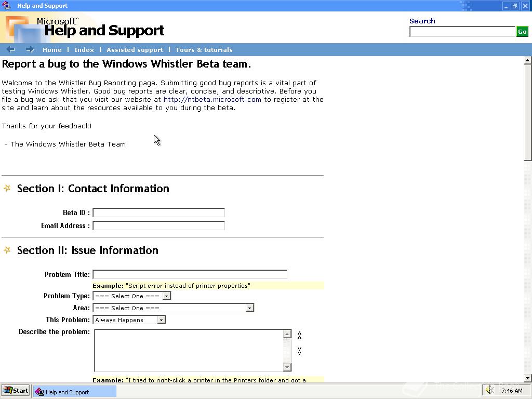This screenshot has height=399, width=532.
Task: Open Assisted support
Action: 135,50
